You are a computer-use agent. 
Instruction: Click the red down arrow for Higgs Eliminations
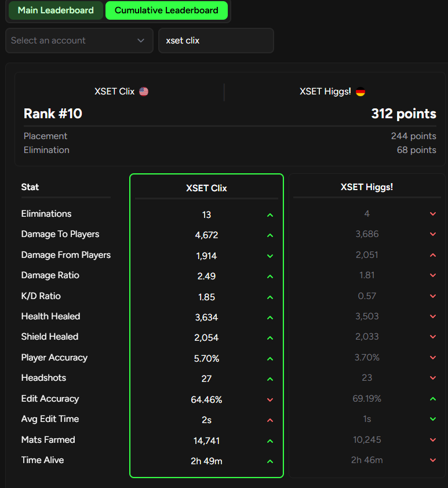(x=433, y=214)
